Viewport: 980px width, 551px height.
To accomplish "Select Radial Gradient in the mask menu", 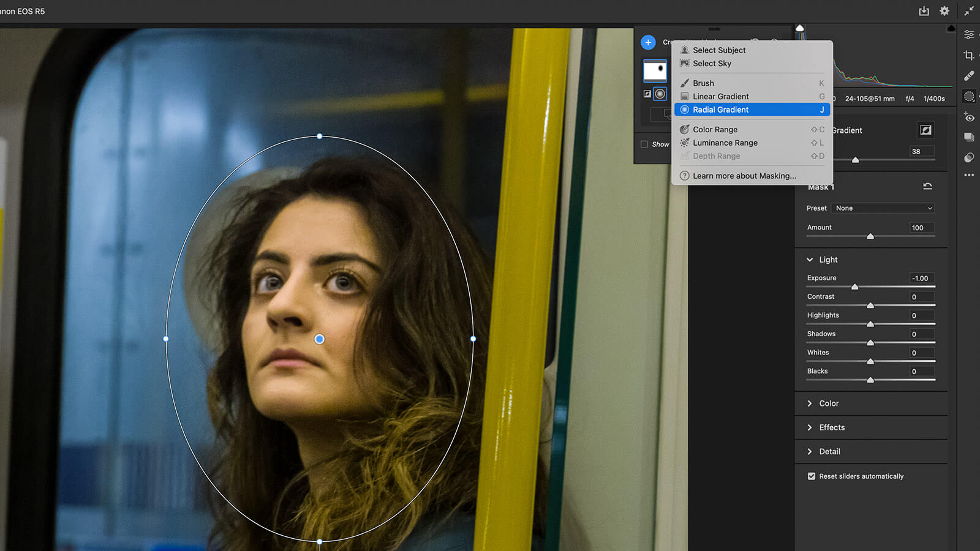I will point(752,110).
